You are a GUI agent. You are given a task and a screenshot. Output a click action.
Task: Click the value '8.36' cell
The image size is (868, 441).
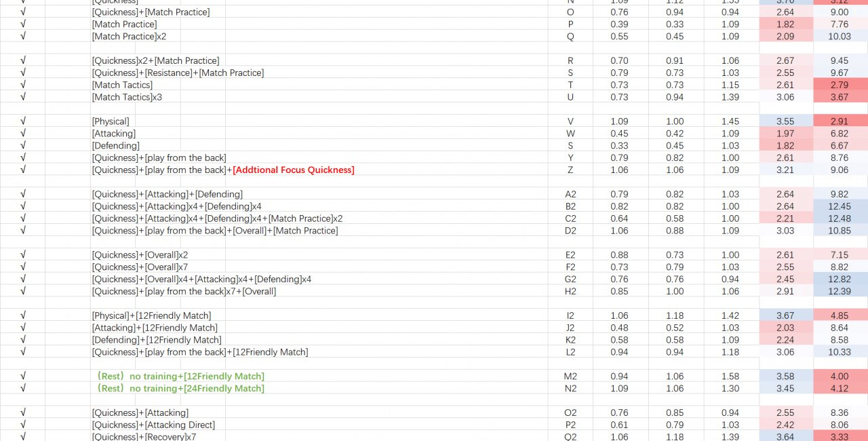point(840,413)
